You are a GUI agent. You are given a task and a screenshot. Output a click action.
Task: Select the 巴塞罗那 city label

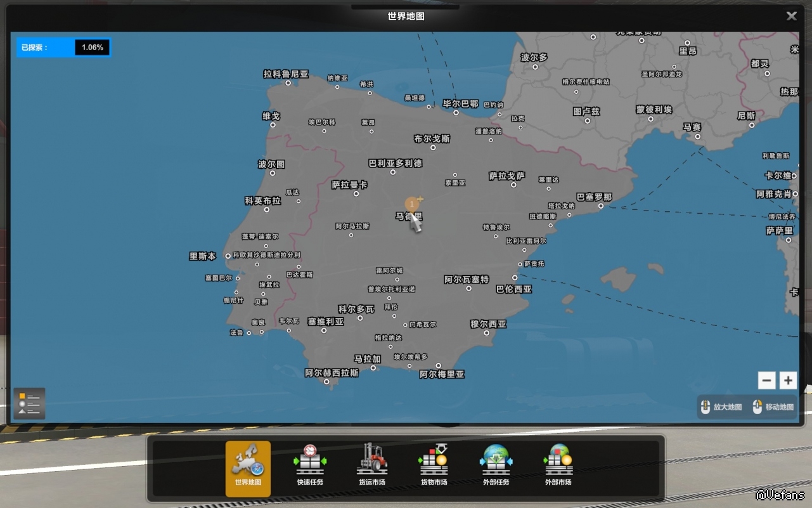point(594,197)
